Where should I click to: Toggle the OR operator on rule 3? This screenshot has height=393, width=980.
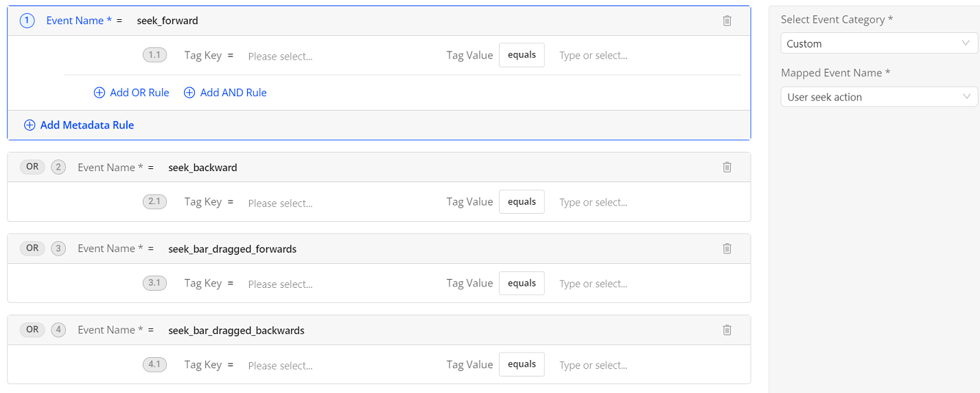pyautogui.click(x=32, y=249)
